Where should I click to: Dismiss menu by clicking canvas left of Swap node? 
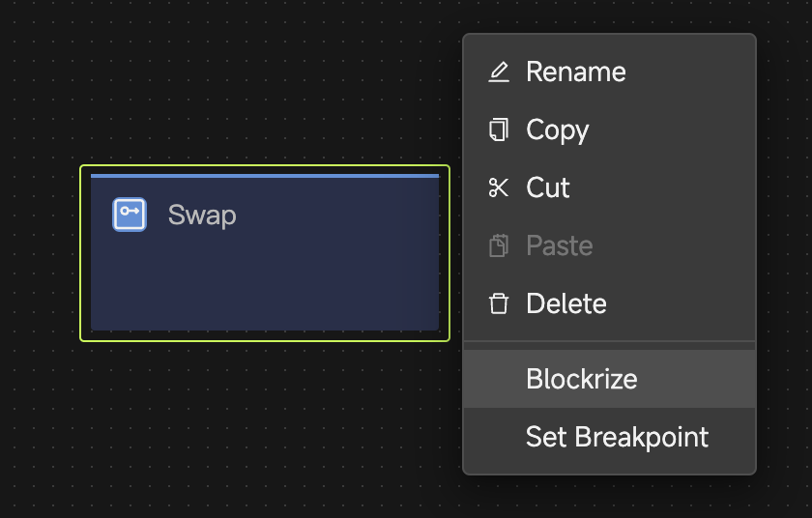tap(39, 253)
